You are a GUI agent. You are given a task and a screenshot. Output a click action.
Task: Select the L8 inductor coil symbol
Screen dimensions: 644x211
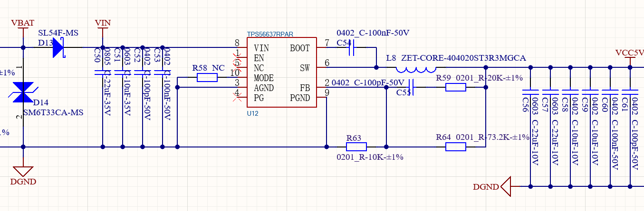pos(416,69)
